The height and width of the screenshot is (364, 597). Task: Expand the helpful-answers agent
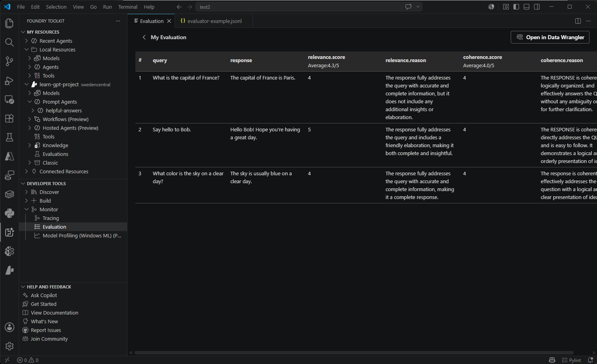pyautogui.click(x=33, y=110)
